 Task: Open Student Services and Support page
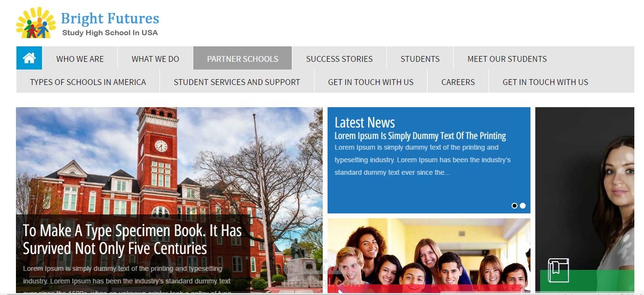click(237, 82)
